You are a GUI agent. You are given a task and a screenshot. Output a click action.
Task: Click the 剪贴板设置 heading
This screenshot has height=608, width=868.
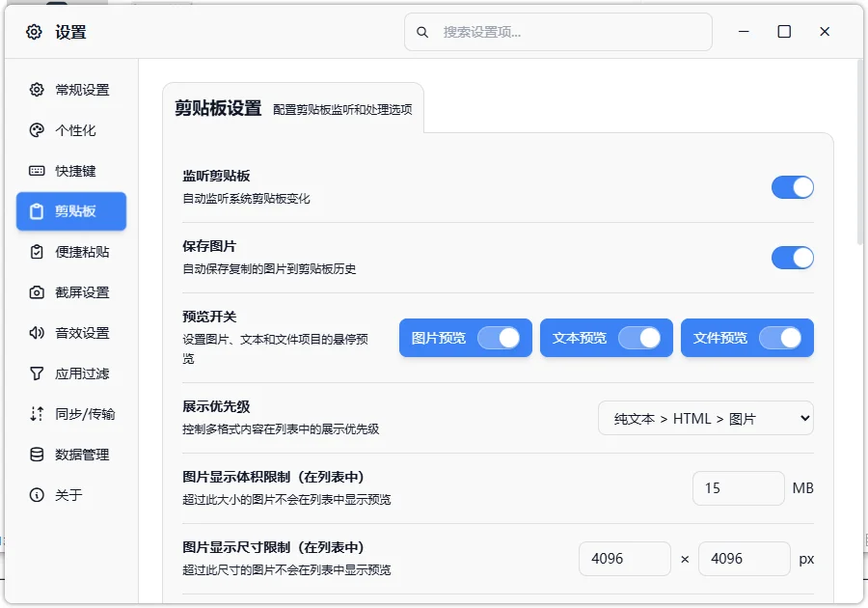pyautogui.click(x=218, y=108)
